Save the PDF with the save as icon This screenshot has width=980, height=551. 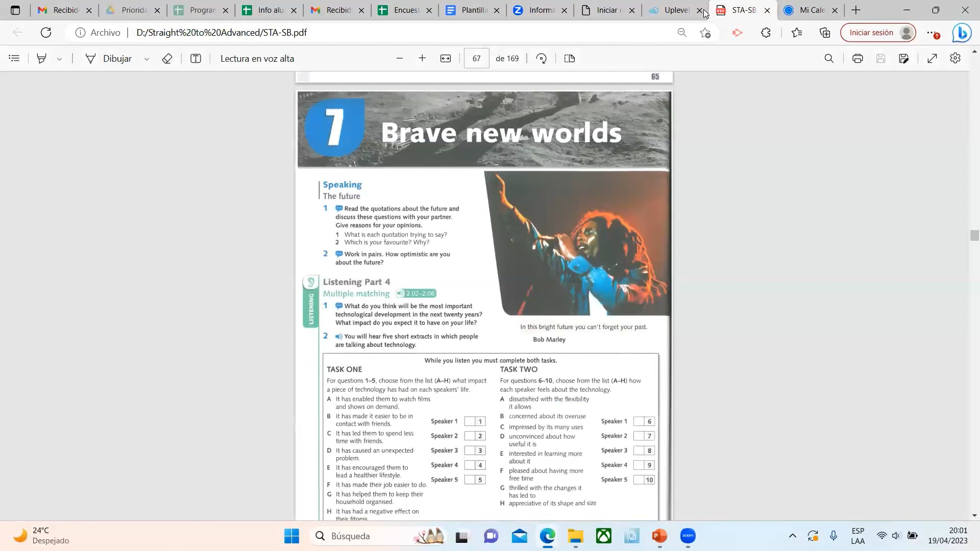pyautogui.click(x=904, y=59)
